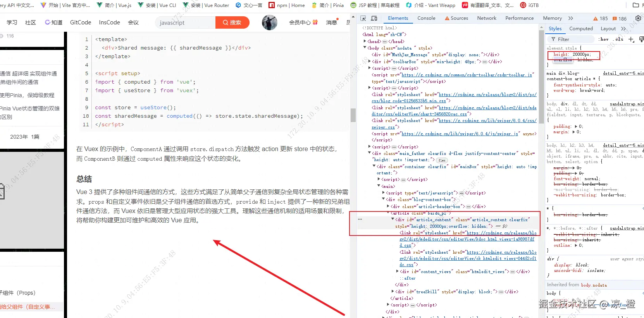The width and height of the screenshot is (644, 318).
Task: Expand the toolbarBox div node
Action: tap(369, 61)
